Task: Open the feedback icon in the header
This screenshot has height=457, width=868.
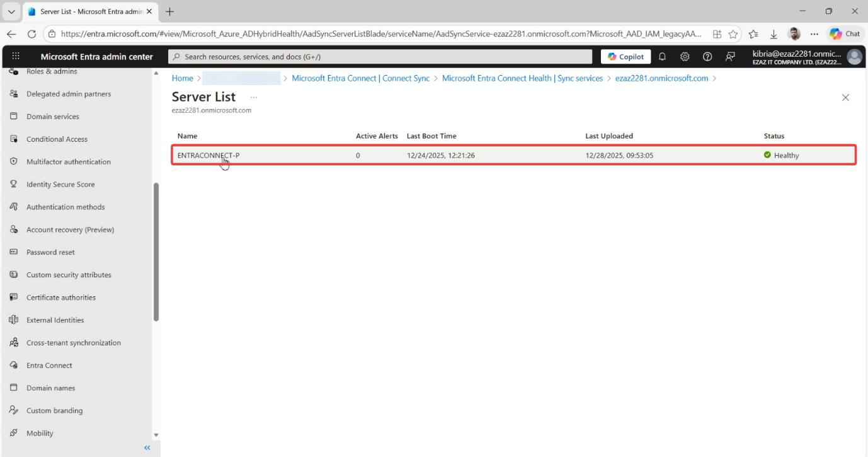Action: 729,57
